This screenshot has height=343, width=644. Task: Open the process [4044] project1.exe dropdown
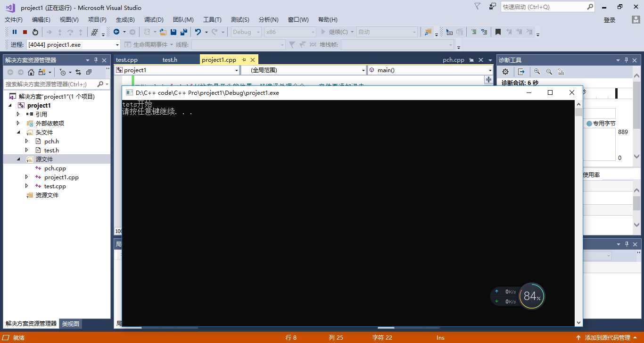pos(117,45)
